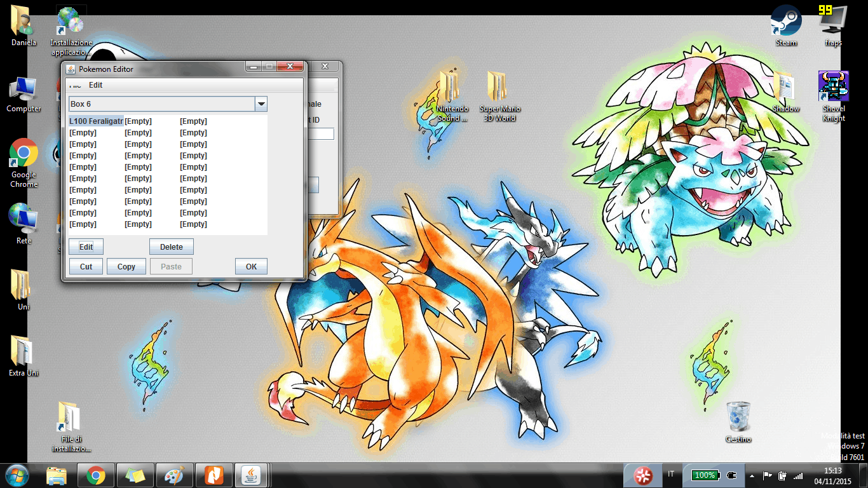This screenshot has width=868, height=488.
Task: Open the network signal tray icon
Action: pyautogui.click(x=798, y=475)
